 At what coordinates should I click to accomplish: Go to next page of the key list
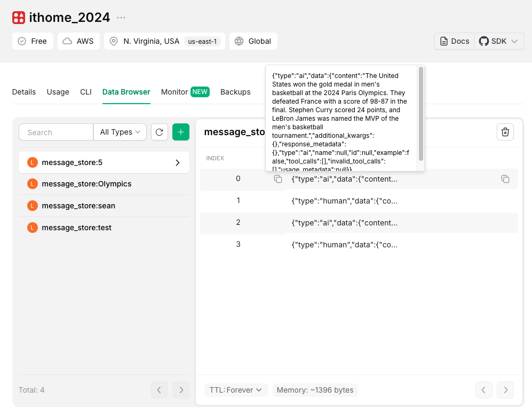181,390
